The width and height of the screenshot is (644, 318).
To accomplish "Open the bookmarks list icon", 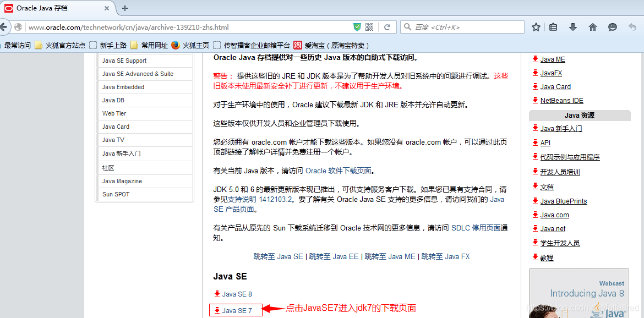I will pos(553,27).
